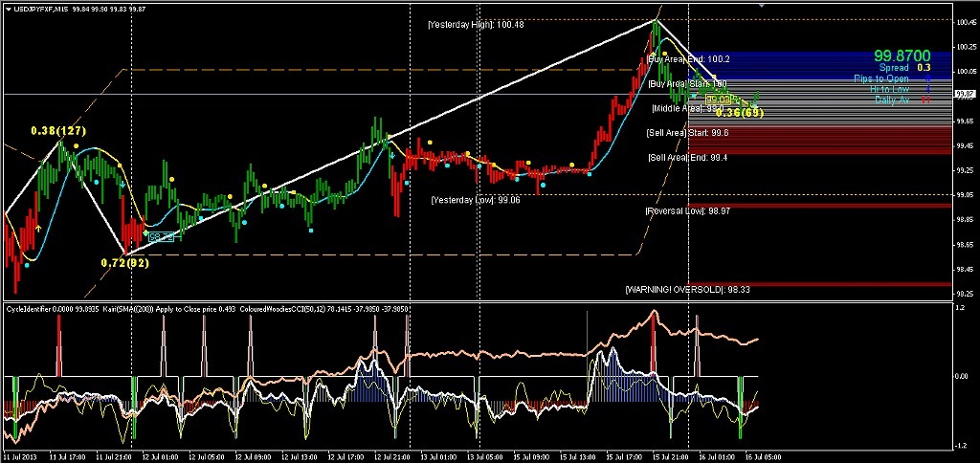Click the 12 Jul 21:00 time label
Image resolution: width=980 pixels, height=463 pixels.
pyautogui.click(x=390, y=456)
